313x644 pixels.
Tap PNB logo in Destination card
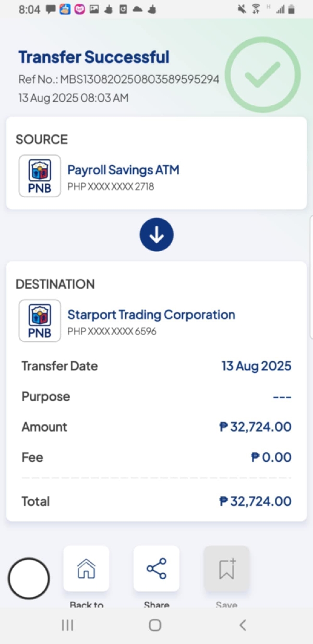(40, 321)
